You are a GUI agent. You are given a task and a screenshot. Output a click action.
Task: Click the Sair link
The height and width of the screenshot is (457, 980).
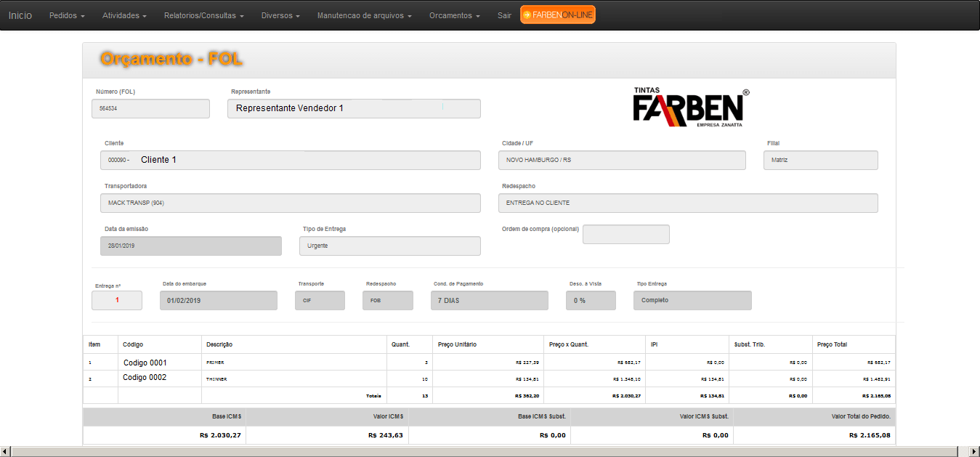504,15
